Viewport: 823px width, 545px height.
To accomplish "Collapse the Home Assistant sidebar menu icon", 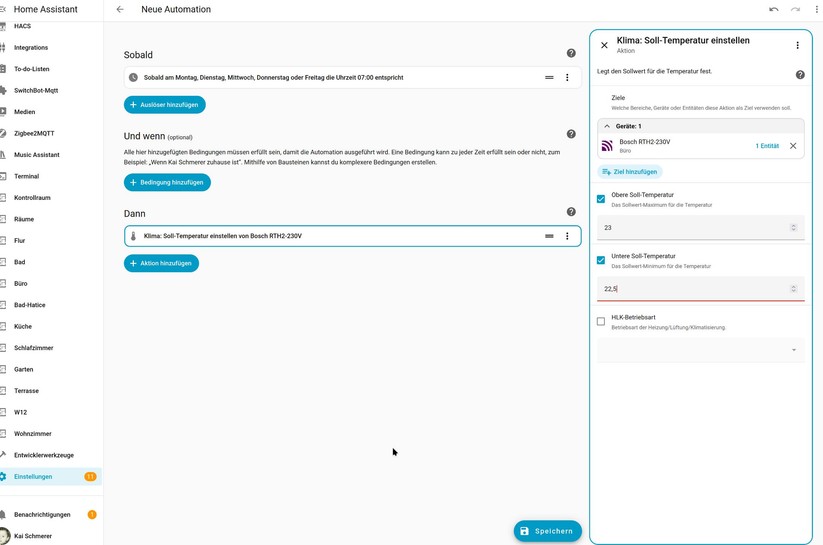I will click(x=3, y=9).
